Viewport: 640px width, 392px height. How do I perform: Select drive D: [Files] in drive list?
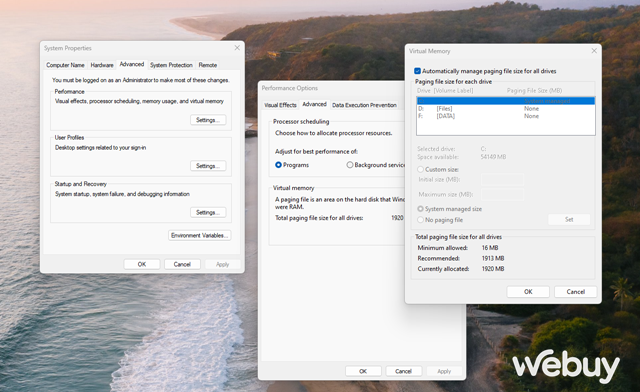pyautogui.click(x=506, y=109)
